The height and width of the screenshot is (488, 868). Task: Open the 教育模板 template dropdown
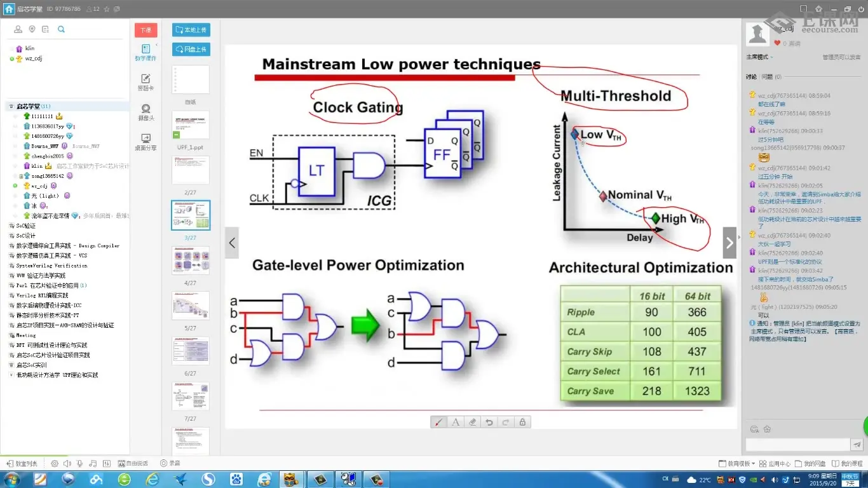(x=737, y=464)
